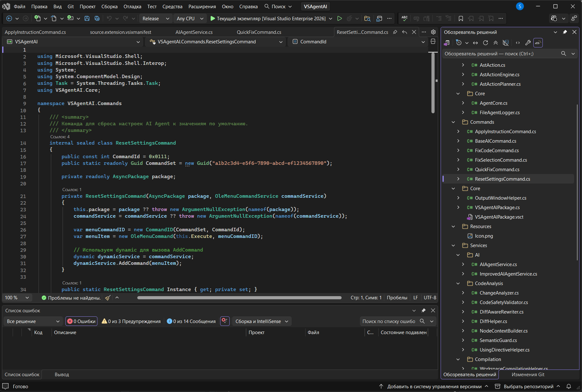
Task: Toggle the Messages filter in the Error List
Action: click(x=191, y=321)
